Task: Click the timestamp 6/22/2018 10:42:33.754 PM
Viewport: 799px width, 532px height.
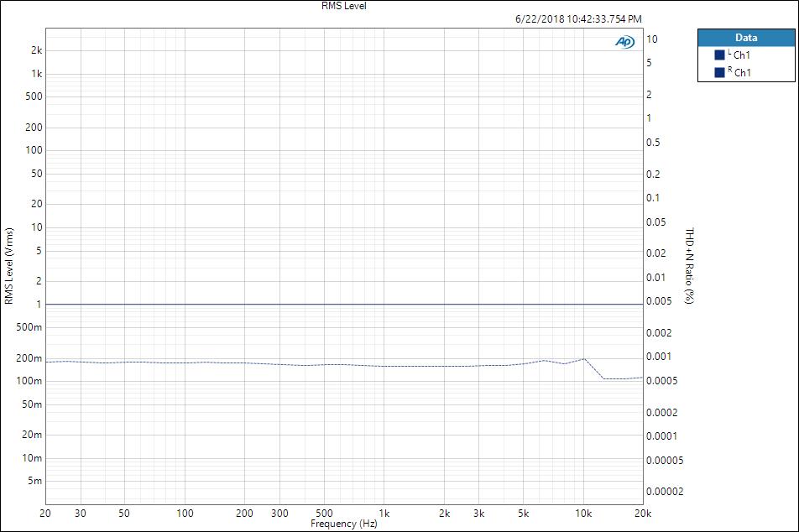Action: (578, 18)
